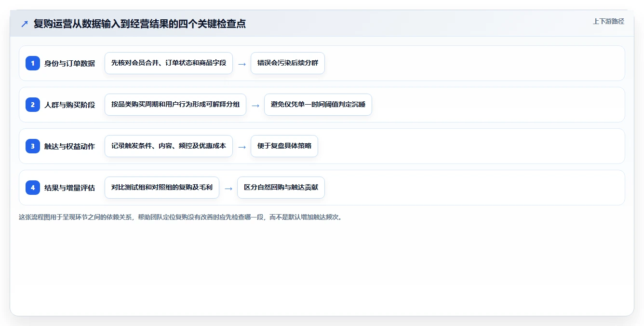Click the 对比测试组和对照组的复购及毛利 box
The height and width of the screenshot is (326, 644).
point(162,188)
